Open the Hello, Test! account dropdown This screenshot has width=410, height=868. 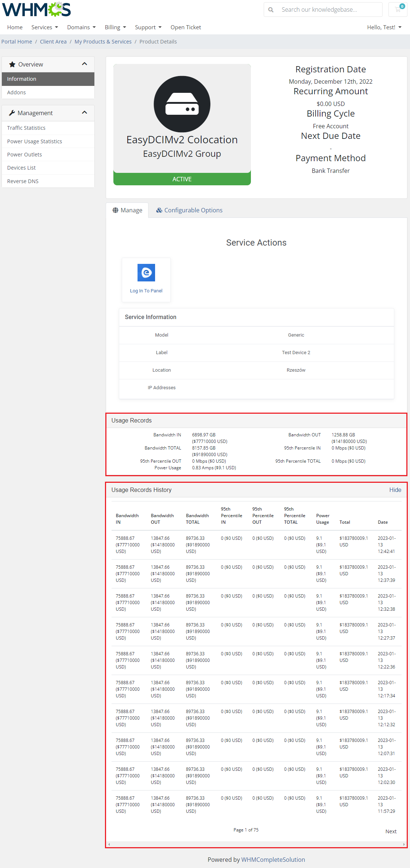pos(384,27)
